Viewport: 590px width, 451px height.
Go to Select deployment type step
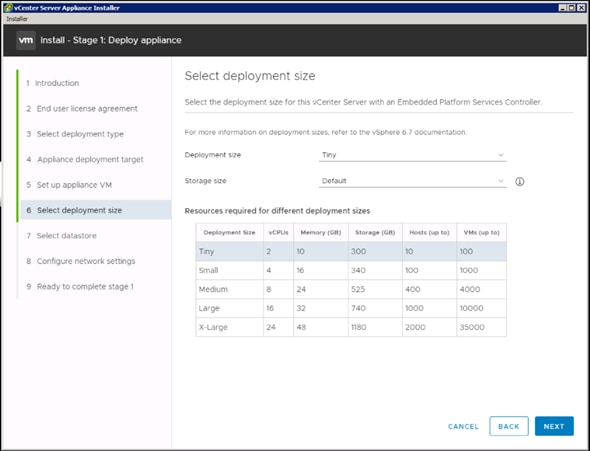(x=75, y=134)
